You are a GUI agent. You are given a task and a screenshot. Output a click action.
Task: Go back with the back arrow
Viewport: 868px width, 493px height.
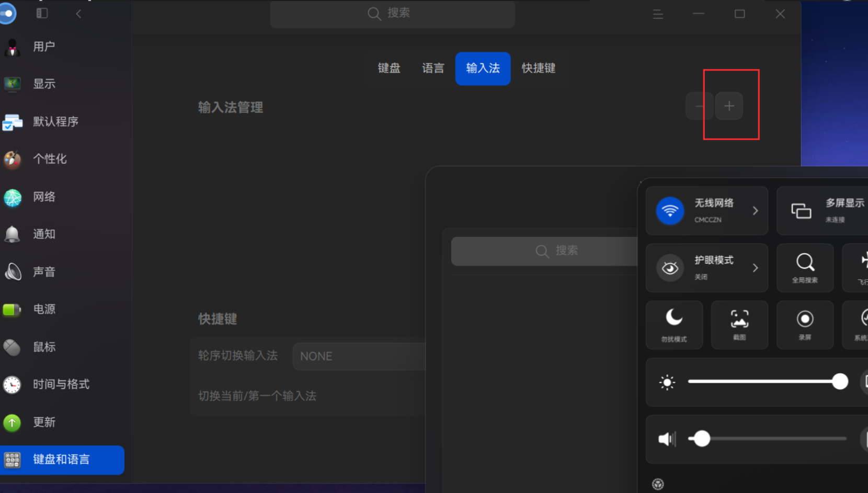click(x=78, y=14)
